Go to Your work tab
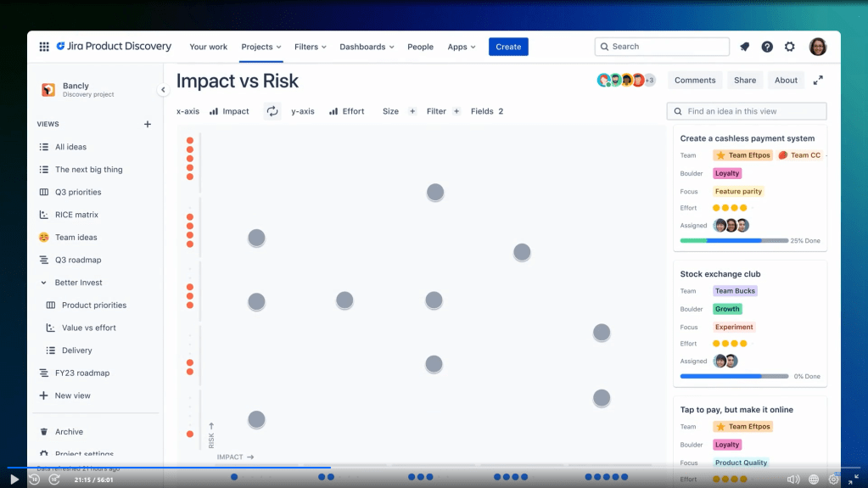 click(x=210, y=47)
